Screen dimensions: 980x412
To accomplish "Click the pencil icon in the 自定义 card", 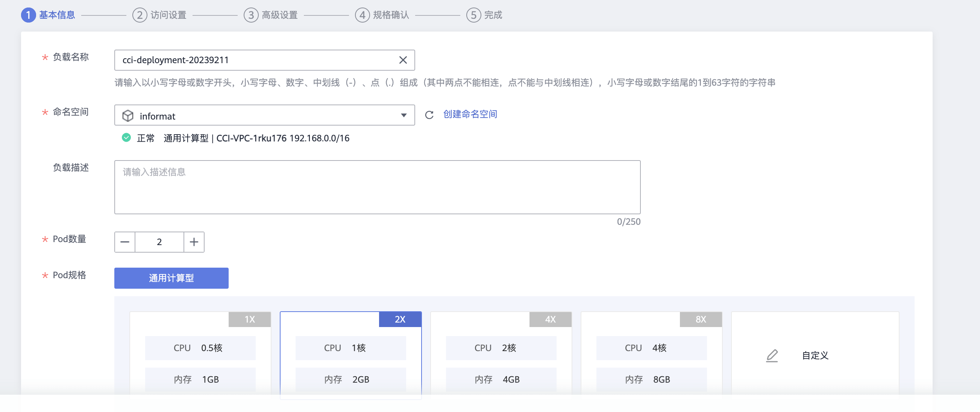I will pos(772,355).
